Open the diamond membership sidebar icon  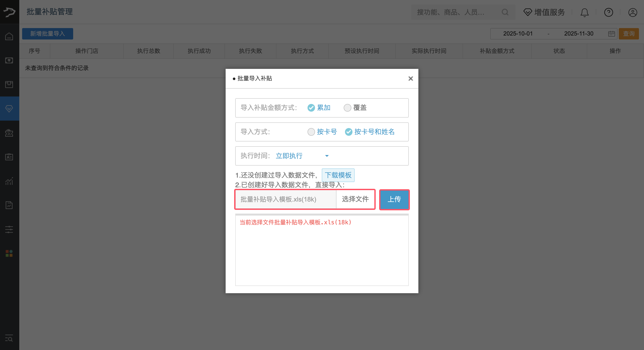(x=9, y=109)
